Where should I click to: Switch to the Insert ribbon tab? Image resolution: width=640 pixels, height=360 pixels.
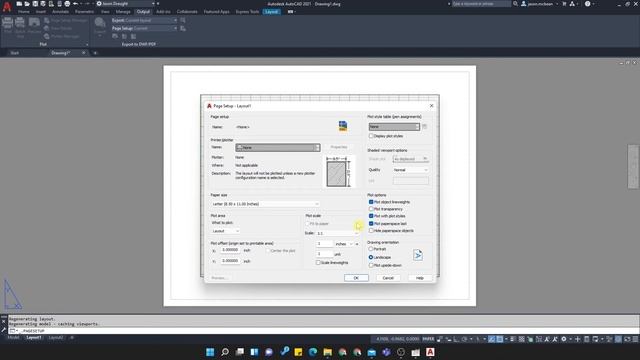tap(40, 12)
